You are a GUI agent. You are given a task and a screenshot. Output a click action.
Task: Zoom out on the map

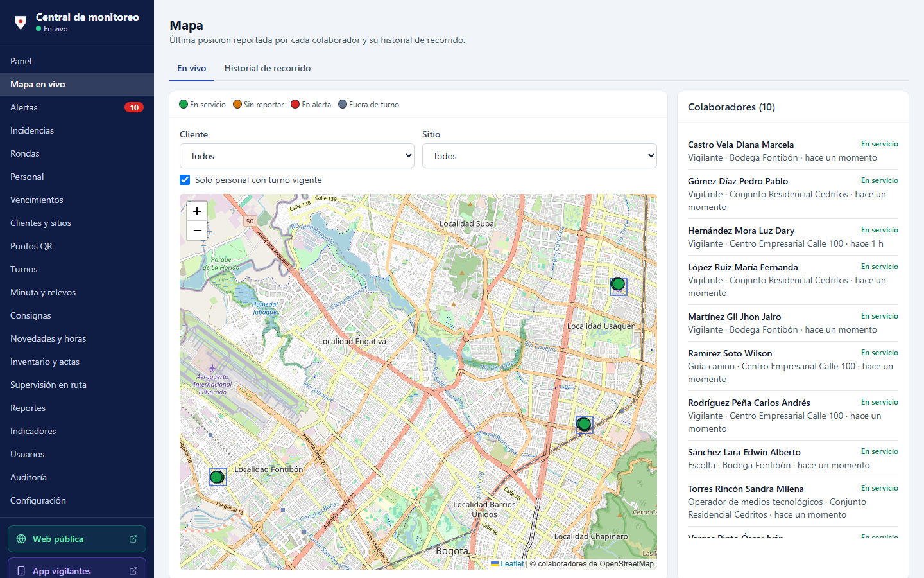click(x=197, y=231)
